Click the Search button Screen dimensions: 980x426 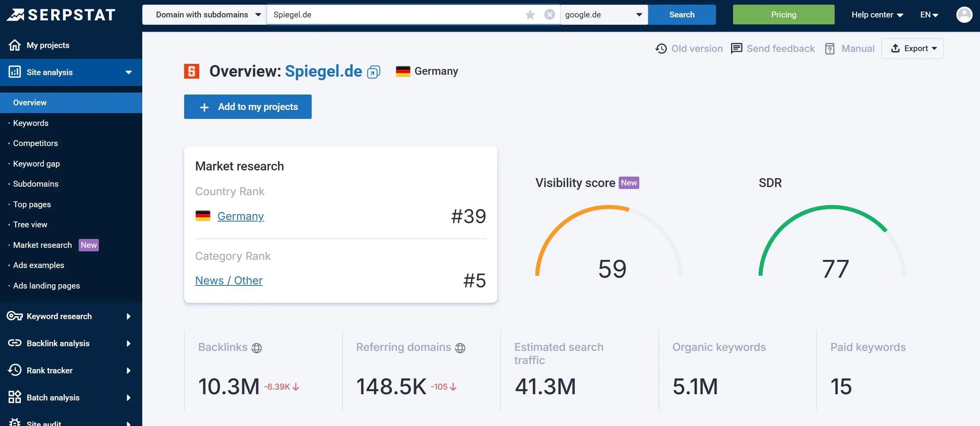[682, 15]
